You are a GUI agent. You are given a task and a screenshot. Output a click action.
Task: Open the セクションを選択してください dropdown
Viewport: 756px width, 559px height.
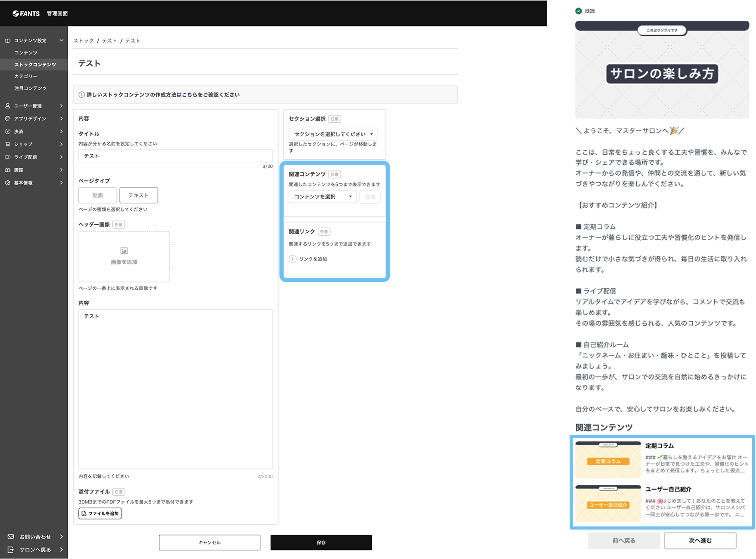coord(334,134)
